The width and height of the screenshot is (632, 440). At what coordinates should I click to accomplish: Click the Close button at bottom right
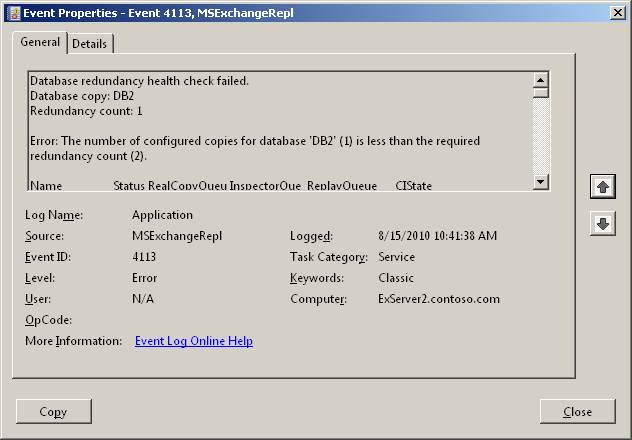(x=577, y=411)
